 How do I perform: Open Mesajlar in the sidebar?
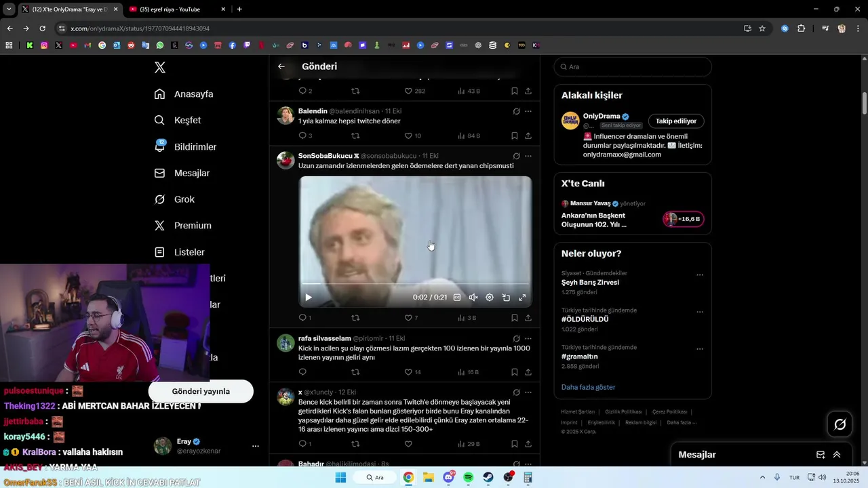coord(182,173)
